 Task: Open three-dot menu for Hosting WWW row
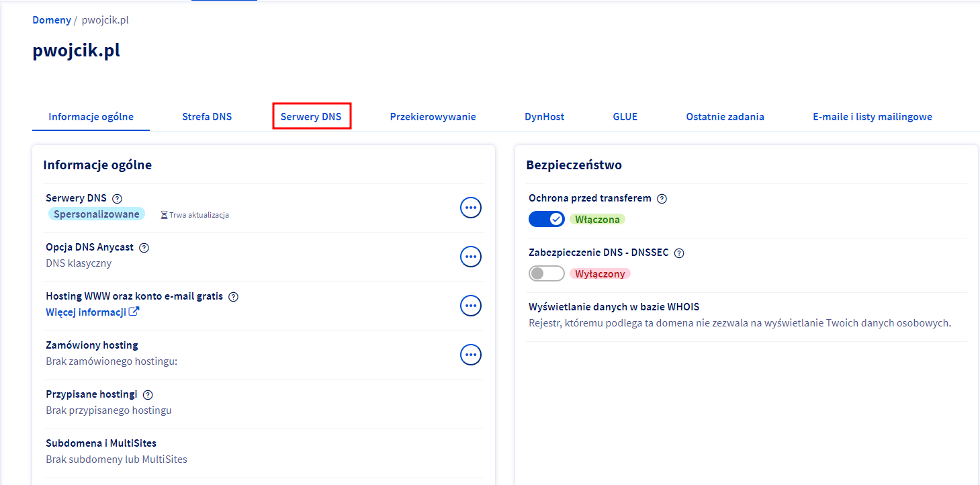[x=470, y=306]
